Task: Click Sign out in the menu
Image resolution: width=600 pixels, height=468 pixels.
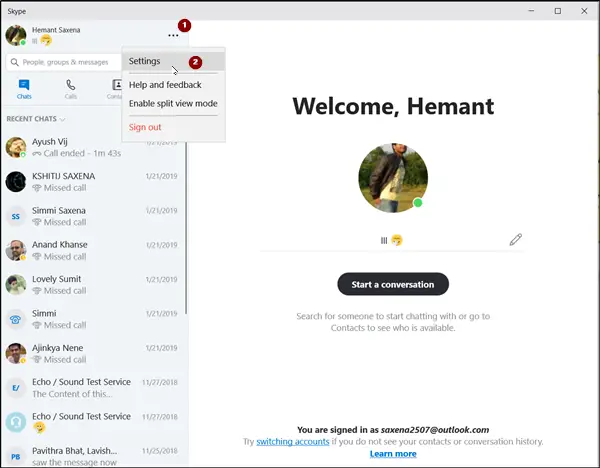Action: pos(145,127)
